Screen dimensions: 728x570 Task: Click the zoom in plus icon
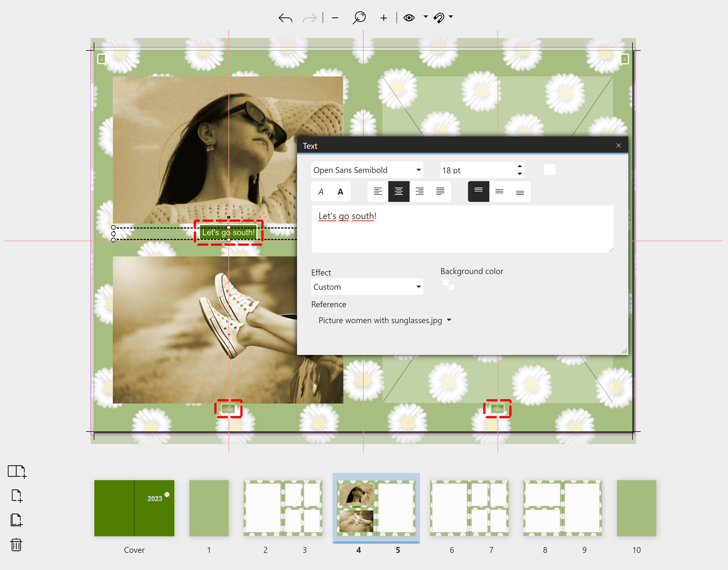coord(384,18)
